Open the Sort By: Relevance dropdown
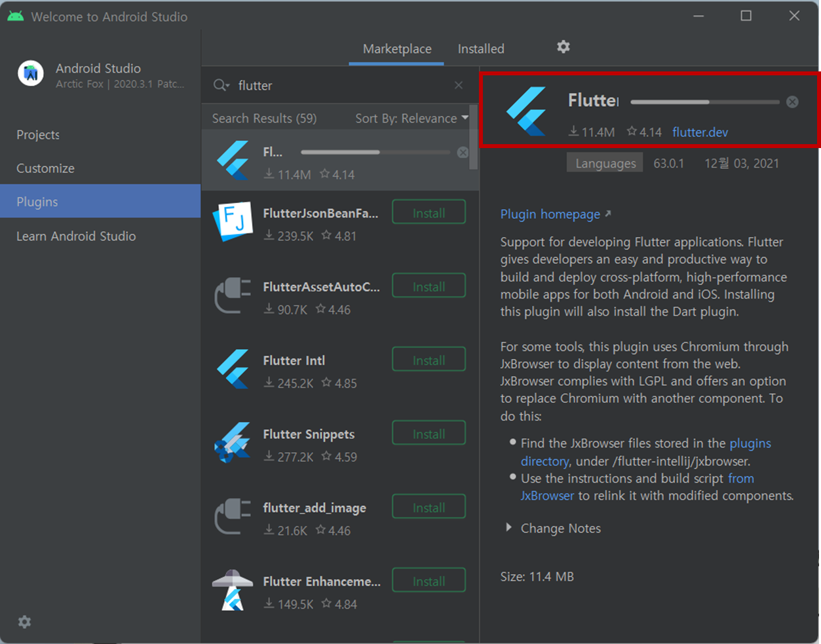This screenshot has height=644, width=821. coord(411,119)
